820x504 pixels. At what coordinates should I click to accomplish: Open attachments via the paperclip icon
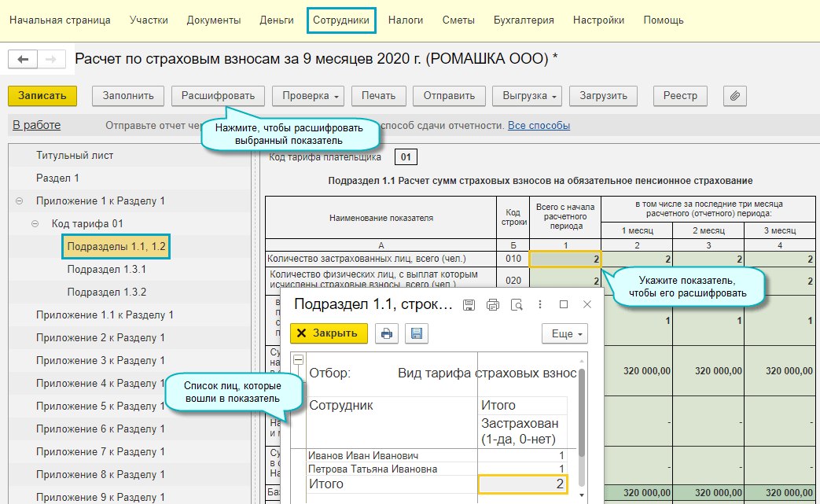click(x=735, y=96)
